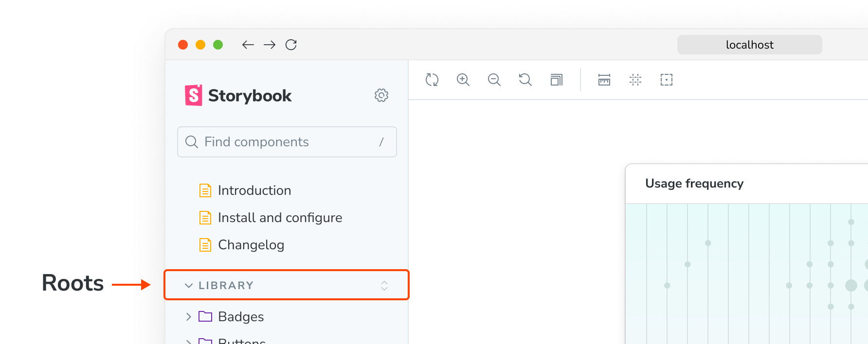Click the browser refresh button

tap(291, 45)
